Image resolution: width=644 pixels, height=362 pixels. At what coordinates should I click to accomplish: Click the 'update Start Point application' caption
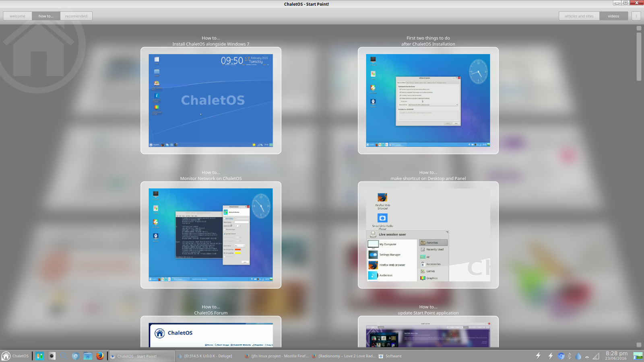(428, 313)
